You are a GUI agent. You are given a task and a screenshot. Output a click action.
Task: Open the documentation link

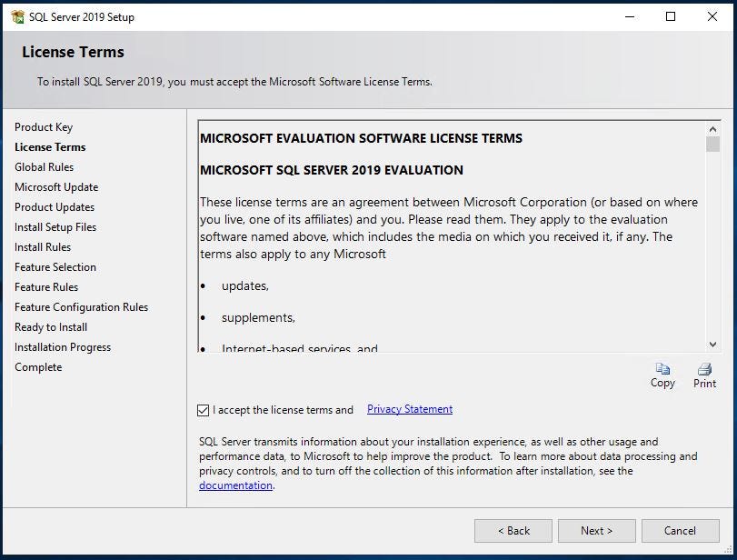click(x=235, y=485)
